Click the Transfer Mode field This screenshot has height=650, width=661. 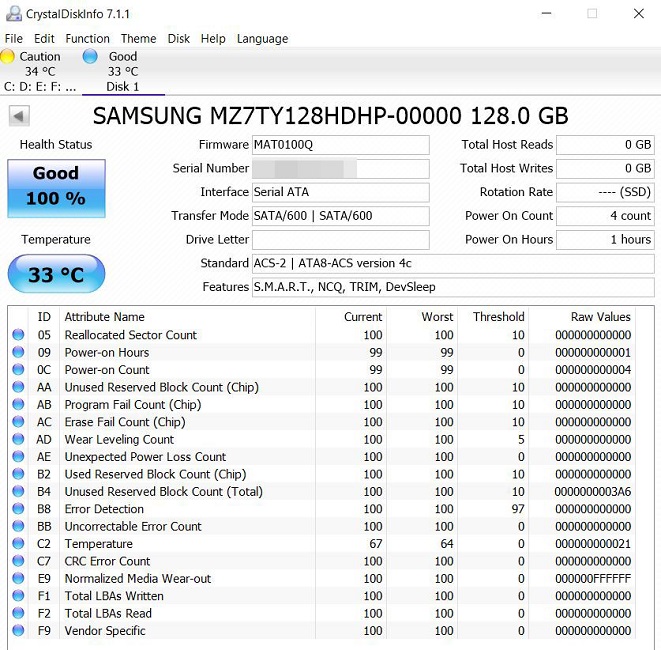click(x=340, y=216)
